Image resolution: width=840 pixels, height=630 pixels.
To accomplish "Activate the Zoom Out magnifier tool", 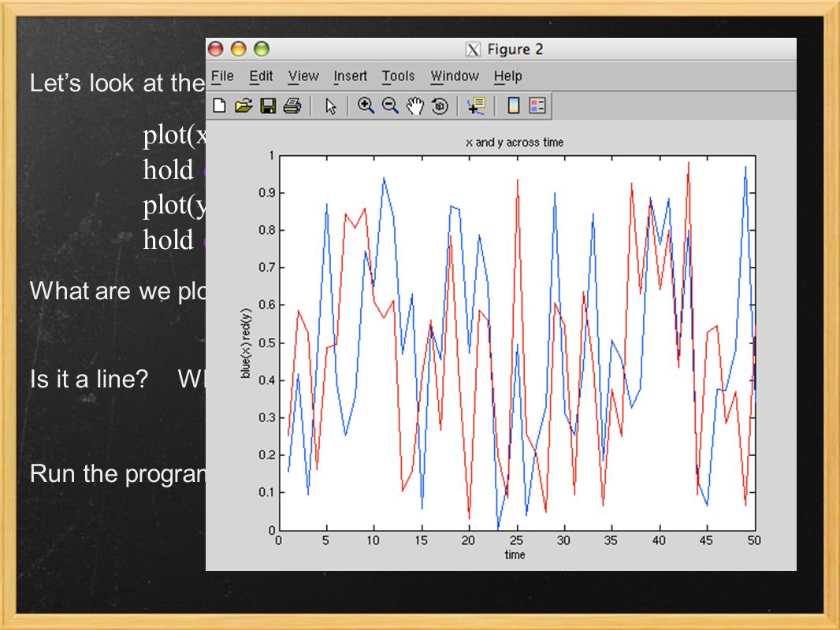I will [x=390, y=106].
